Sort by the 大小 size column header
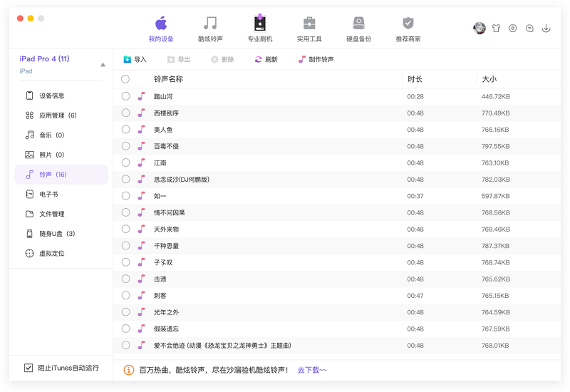Screen dimensions: 570x392 point(489,79)
